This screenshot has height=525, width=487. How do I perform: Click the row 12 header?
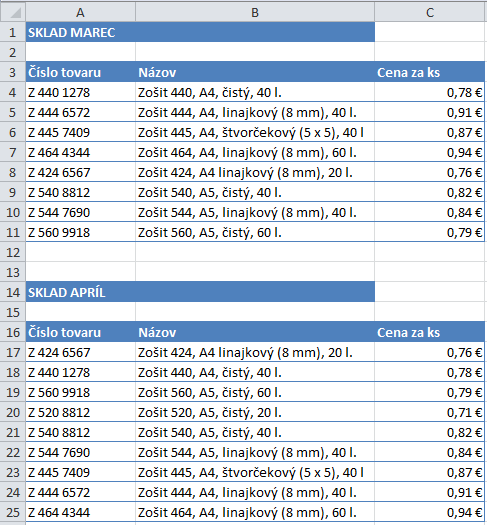pos(13,252)
